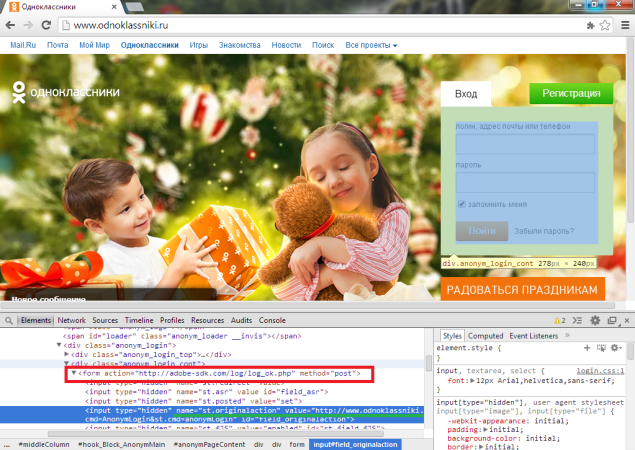This screenshot has width=635, height=450.
Task: Expand the font shorthand property triangle
Action: (x=472, y=380)
